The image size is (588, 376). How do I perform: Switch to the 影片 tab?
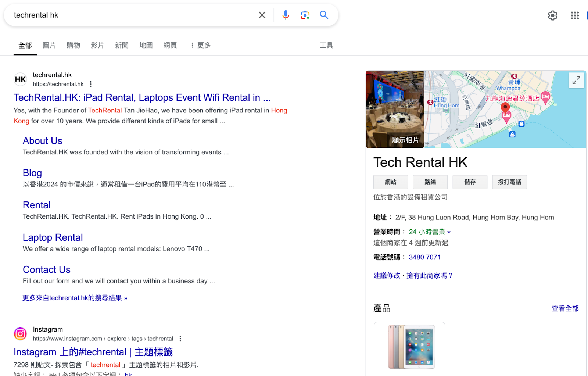coord(97,45)
